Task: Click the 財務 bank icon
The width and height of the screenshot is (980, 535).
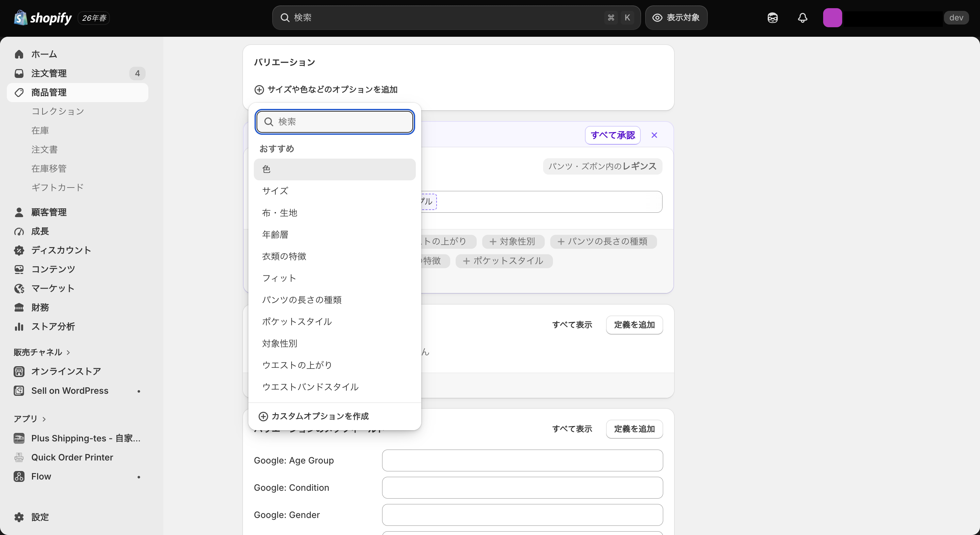Action: pos(19,307)
